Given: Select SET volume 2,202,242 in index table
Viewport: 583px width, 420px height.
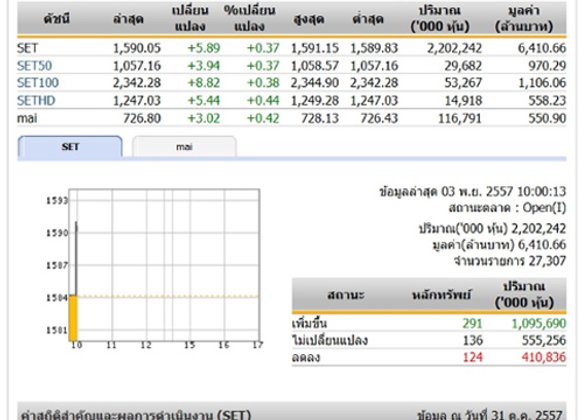Looking at the screenshot, I should 454,48.
